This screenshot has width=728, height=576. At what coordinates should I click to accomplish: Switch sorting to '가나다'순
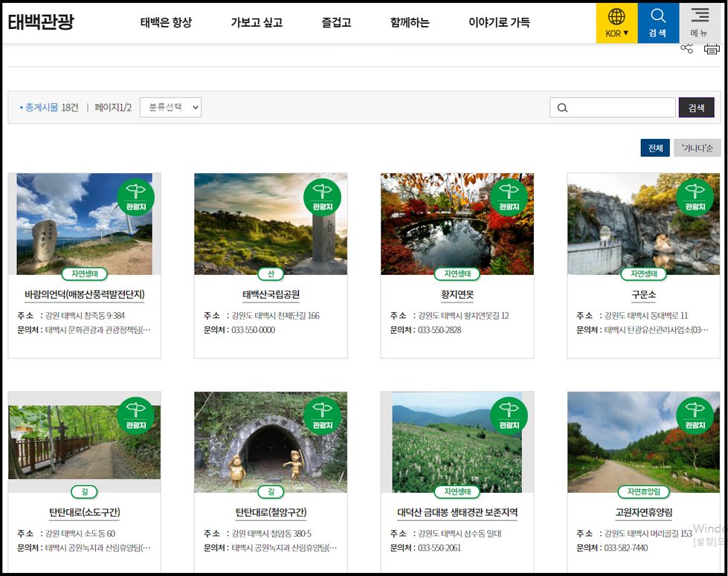tap(697, 148)
